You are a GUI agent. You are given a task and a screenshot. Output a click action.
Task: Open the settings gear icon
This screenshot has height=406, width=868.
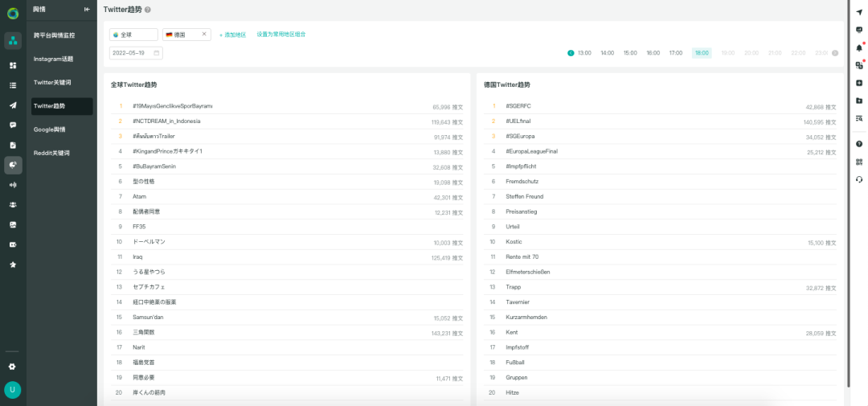pos(13,367)
